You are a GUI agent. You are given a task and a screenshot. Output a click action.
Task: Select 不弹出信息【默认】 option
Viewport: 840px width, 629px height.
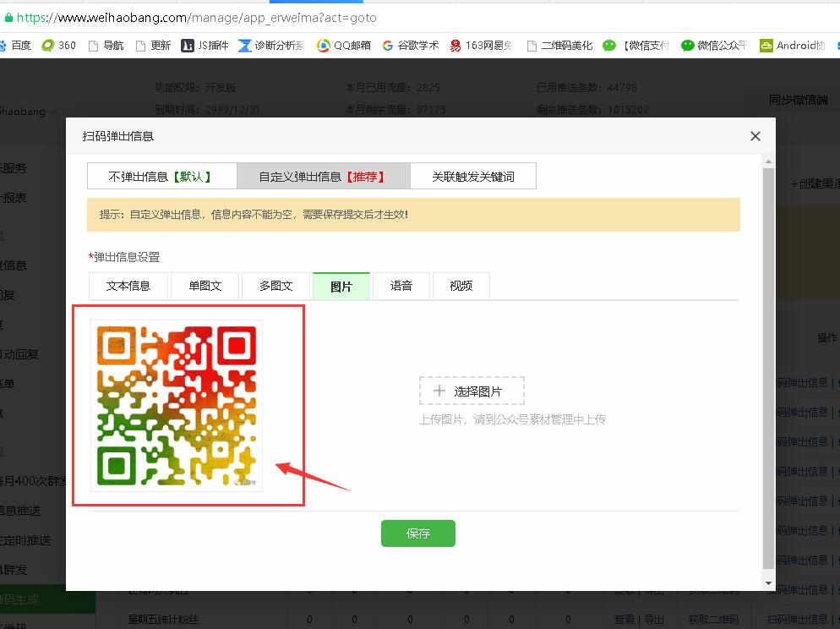[x=161, y=176]
